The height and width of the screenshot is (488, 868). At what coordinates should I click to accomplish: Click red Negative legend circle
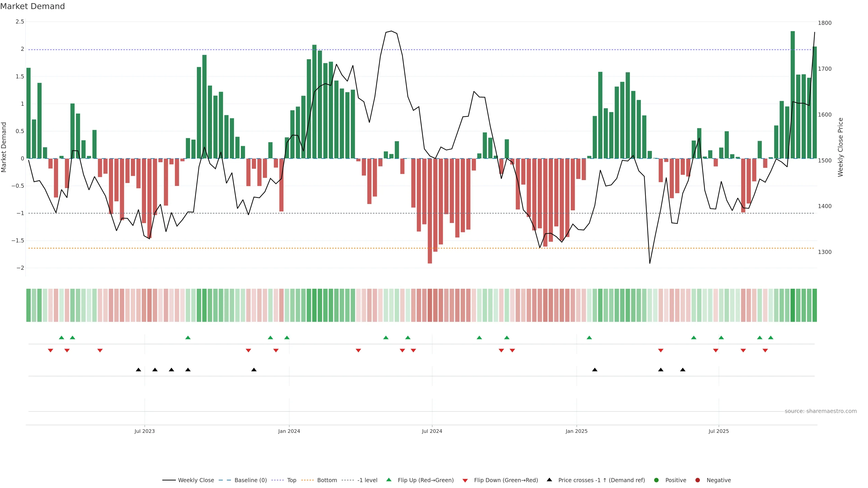(x=698, y=480)
